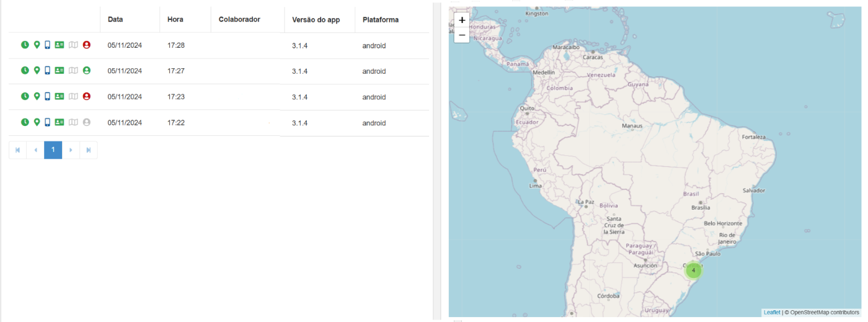Click the ID card icon in the 17:22 row
Viewport: 868px width, 322px height.
point(60,122)
